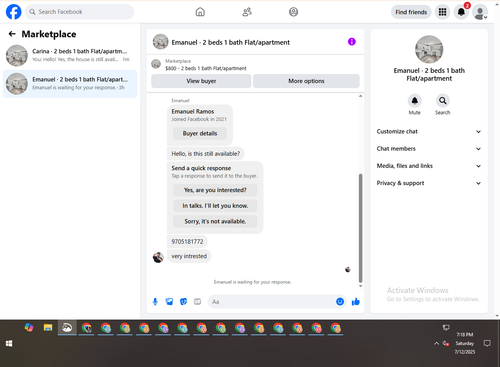500x367 pixels.
Task: Open the emoji picker in the message box
Action: point(340,302)
